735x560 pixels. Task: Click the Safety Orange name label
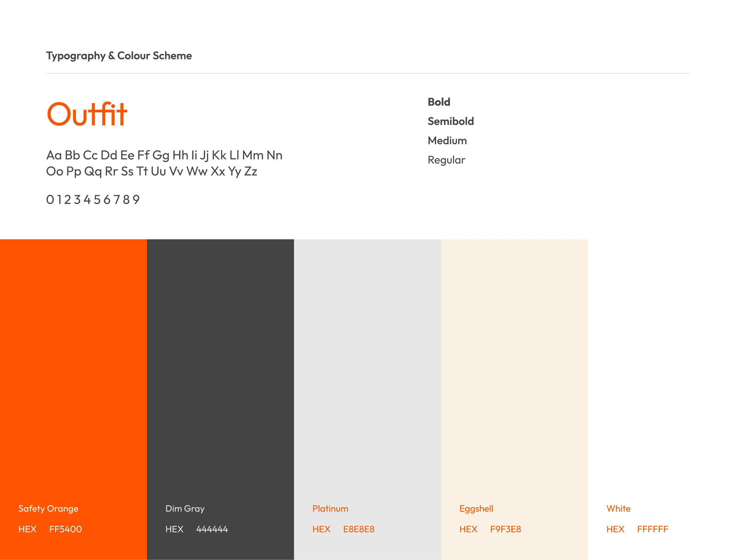pos(48,509)
